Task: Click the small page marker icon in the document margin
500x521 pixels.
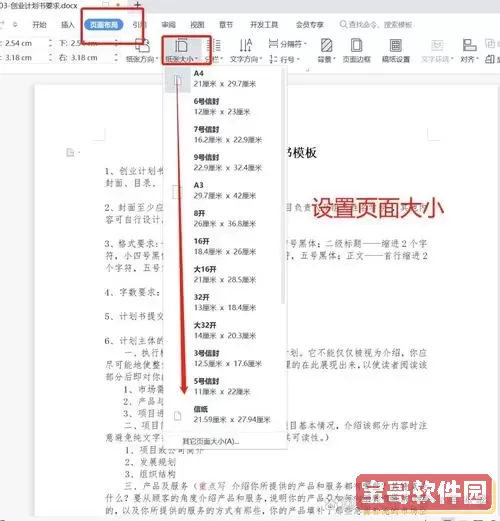Action: pos(70,153)
